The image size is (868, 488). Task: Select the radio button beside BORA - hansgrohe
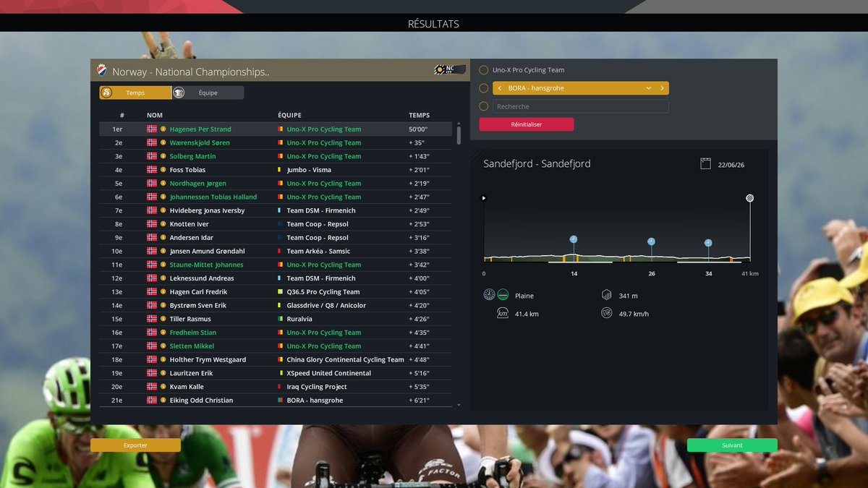484,88
